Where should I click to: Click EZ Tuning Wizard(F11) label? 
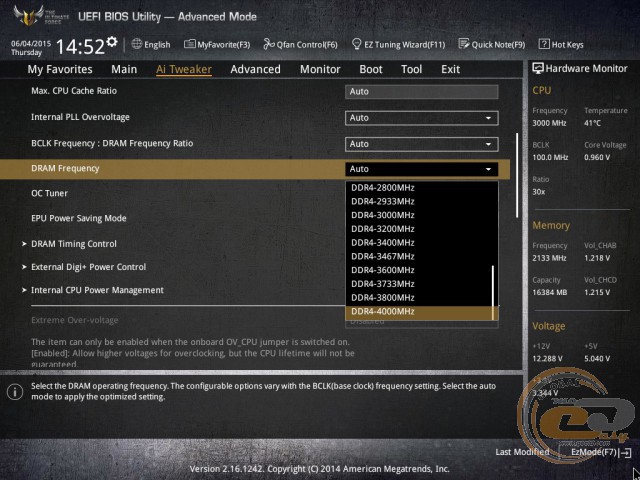point(404,44)
